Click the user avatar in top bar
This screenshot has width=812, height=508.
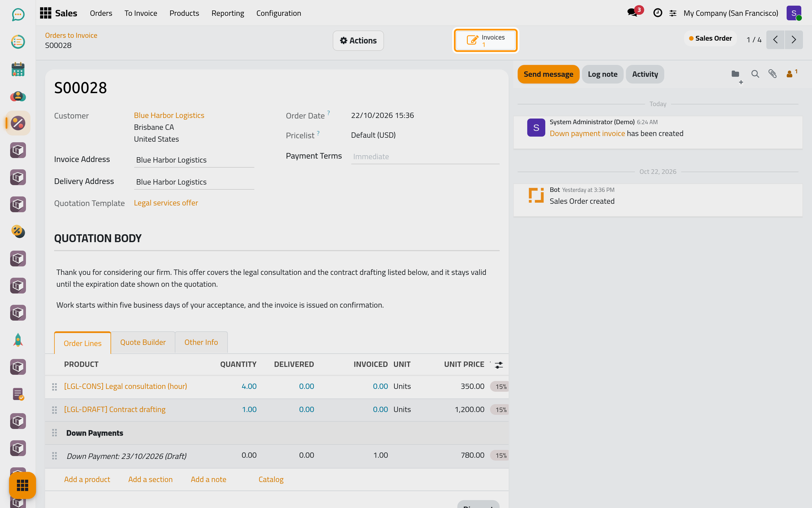pos(794,13)
